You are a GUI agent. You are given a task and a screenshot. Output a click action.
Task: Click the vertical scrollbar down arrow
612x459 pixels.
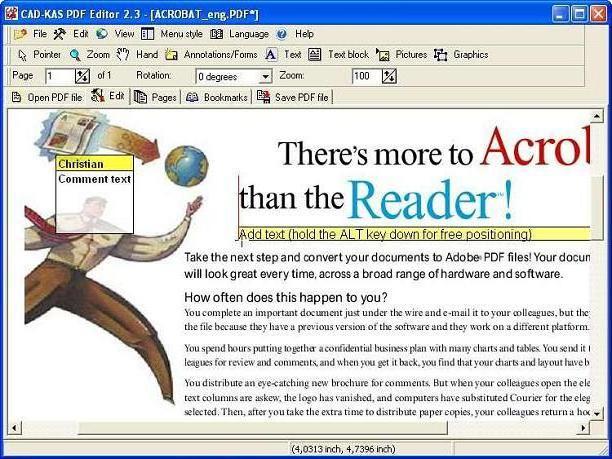coord(597,413)
